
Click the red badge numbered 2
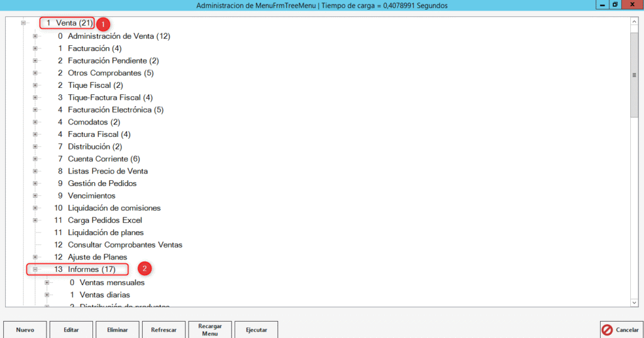click(145, 269)
